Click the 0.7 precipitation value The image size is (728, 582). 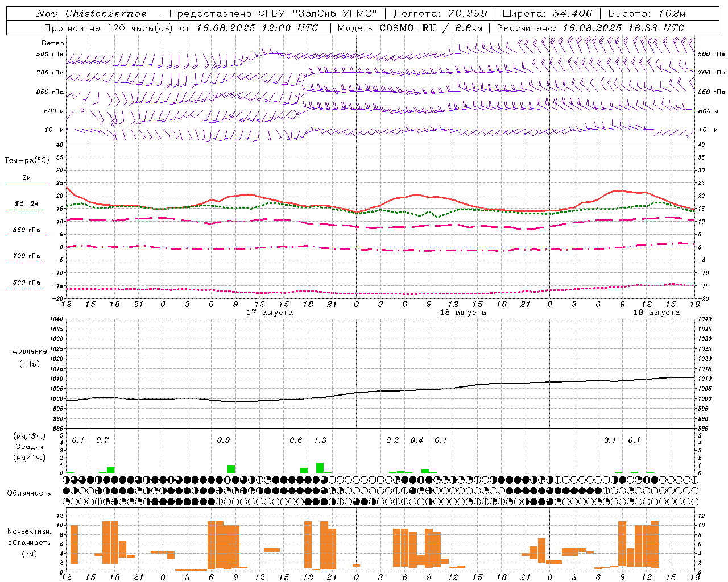[x=102, y=440]
